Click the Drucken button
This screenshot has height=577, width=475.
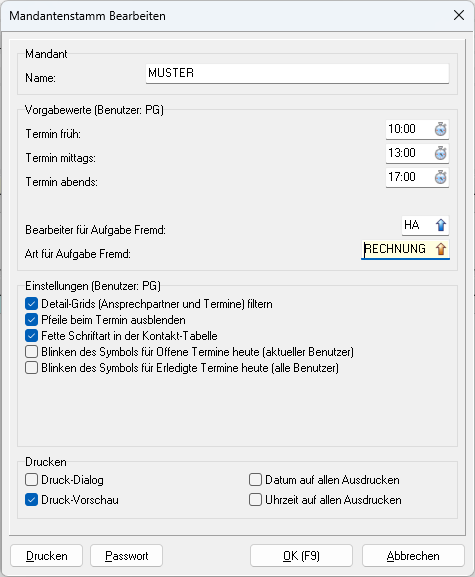(x=47, y=556)
